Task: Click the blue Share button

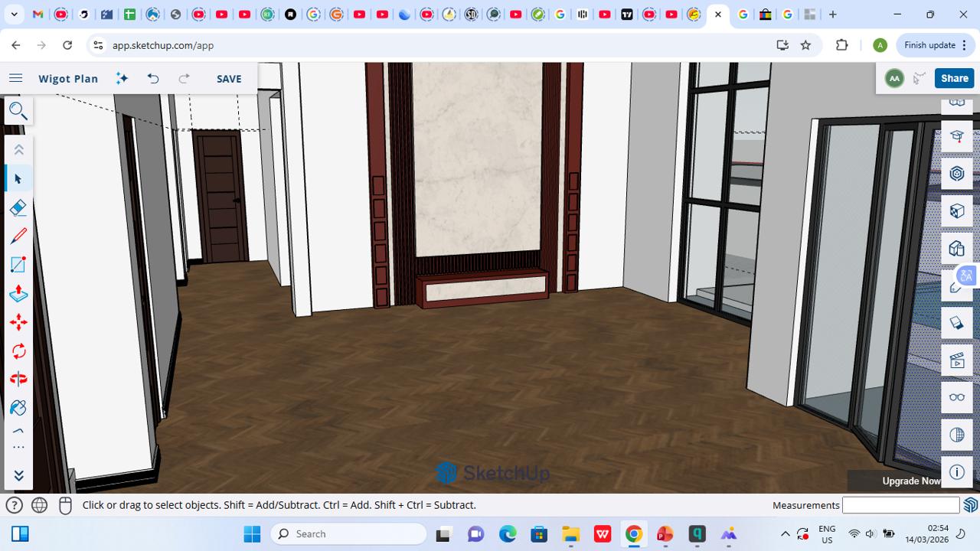Action: (x=954, y=78)
